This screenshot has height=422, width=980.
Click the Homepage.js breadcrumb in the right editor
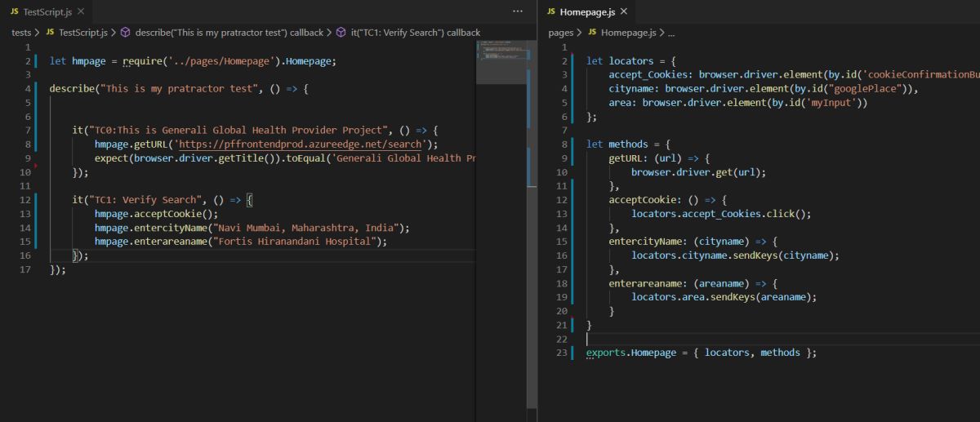click(x=628, y=33)
